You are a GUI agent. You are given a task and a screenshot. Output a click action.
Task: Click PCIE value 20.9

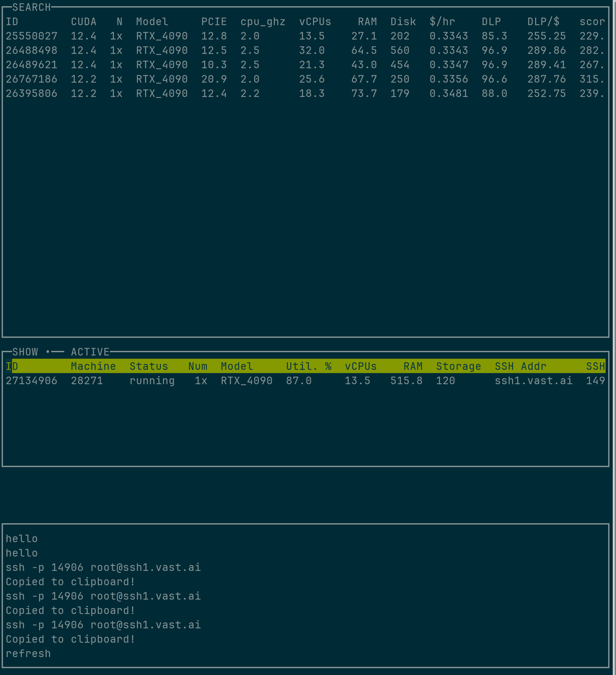point(214,79)
